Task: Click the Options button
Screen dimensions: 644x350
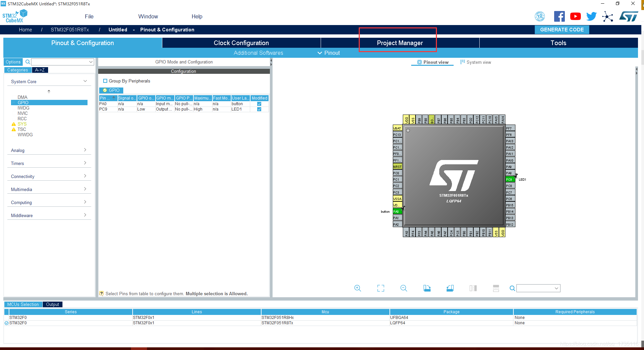Action: (13, 62)
